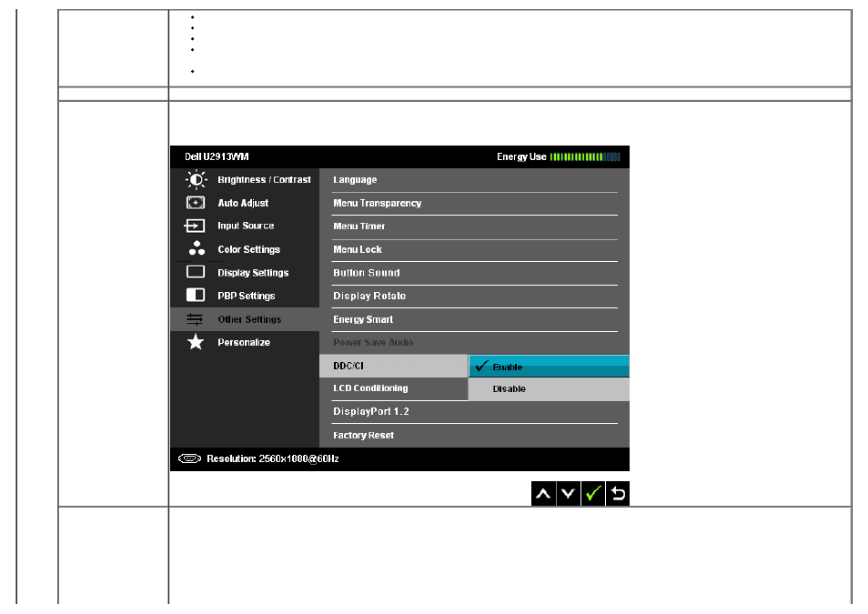
Task: Choose the Menu Transparency setting
Action: point(475,203)
